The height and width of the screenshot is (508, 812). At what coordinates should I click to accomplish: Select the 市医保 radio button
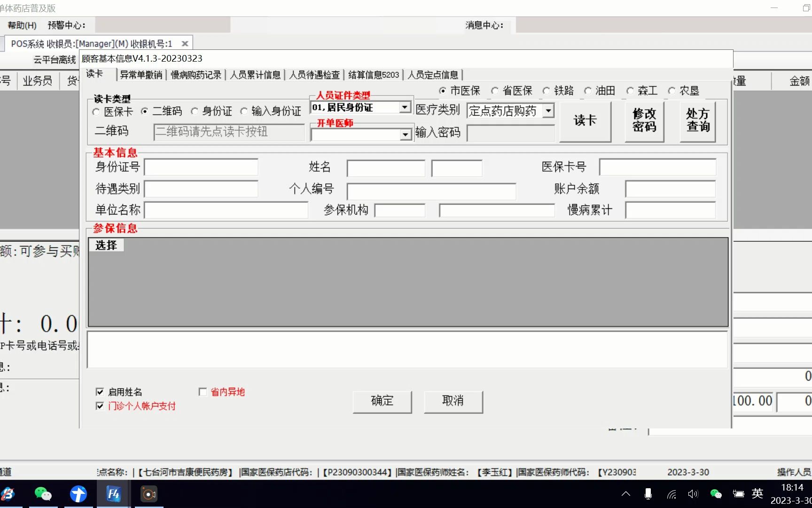[443, 91]
